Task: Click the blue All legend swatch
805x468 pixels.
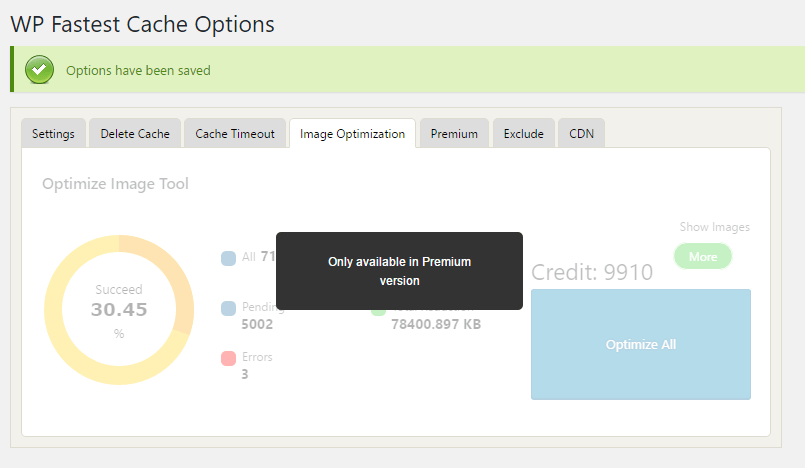Action: pyautogui.click(x=228, y=258)
